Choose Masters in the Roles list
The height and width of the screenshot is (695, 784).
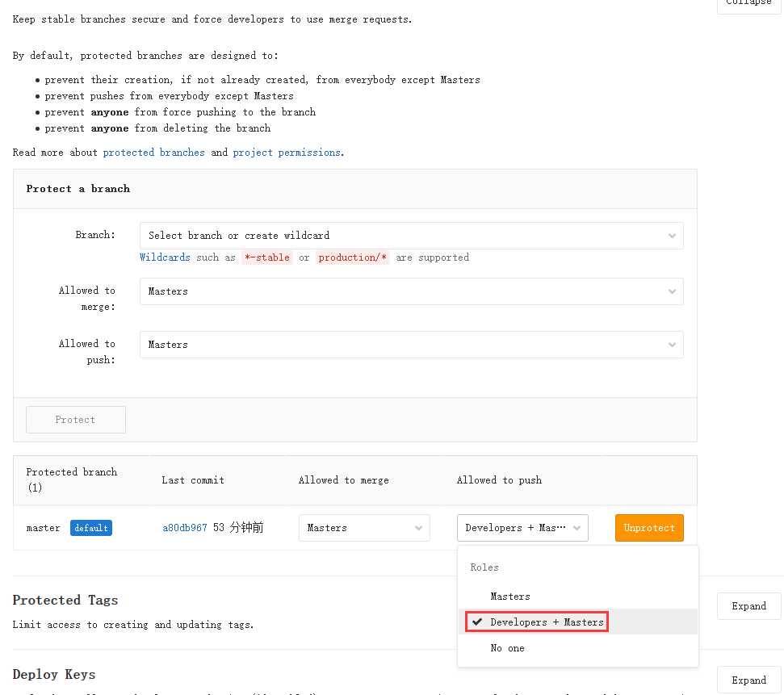pyautogui.click(x=510, y=597)
